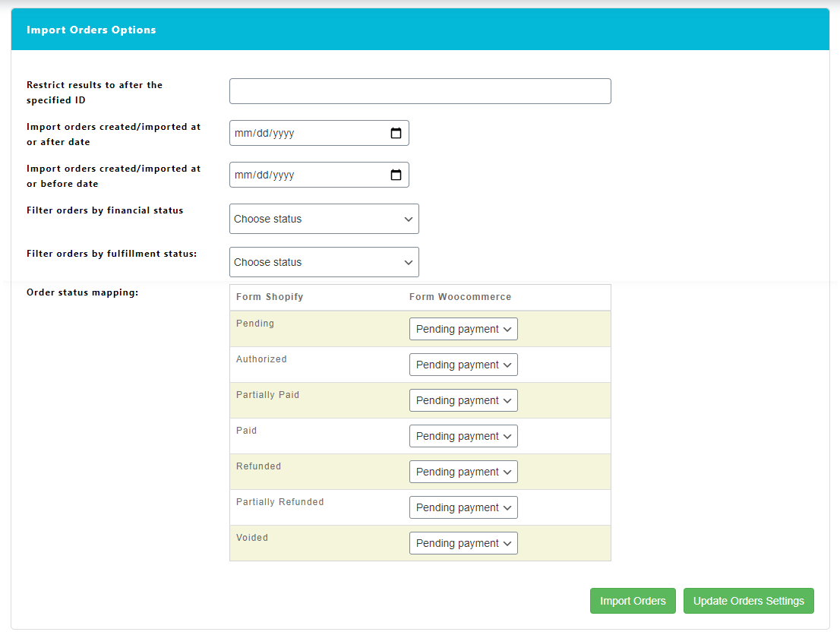The width and height of the screenshot is (840, 635).
Task: Focus the created at or after date field
Action: 304,133
